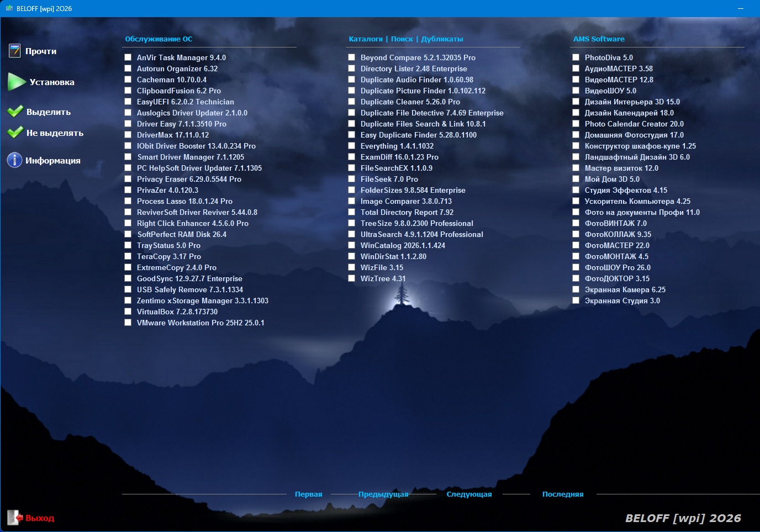Screen dimensions: 760x532
Task: Click Auslogics Driver Updater 2.1.0.0 text
Action: (192, 113)
